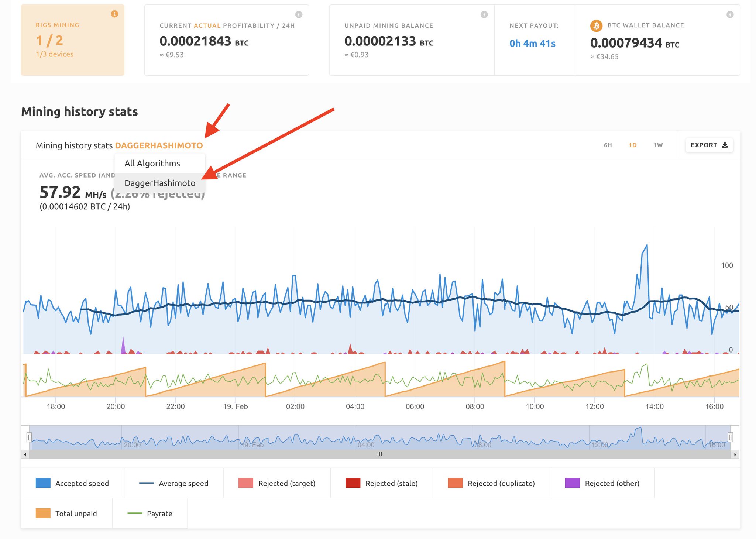The image size is (756, 539).
Task: Click info icon on Rigs Mining card
Action: (114, 14)
